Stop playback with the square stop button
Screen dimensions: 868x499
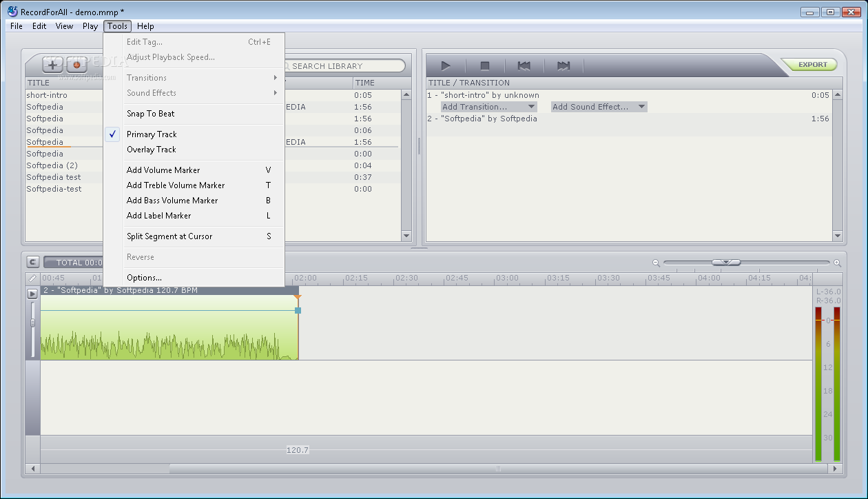pos(485,66)
